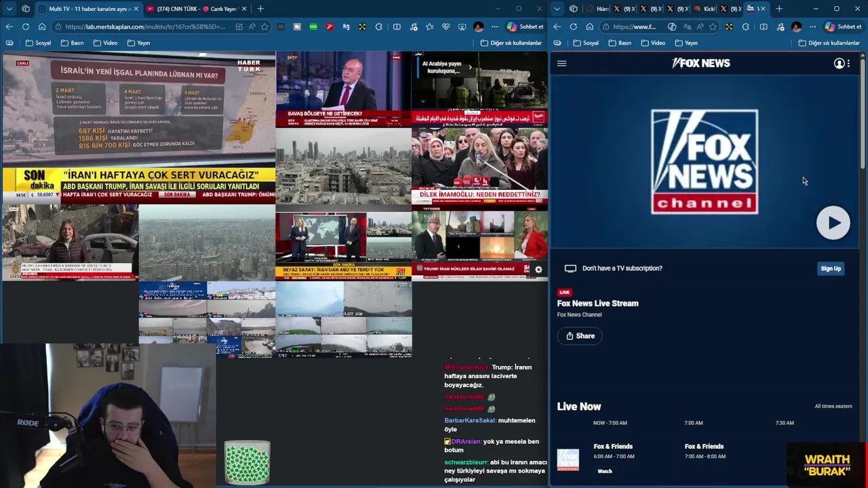Screen dimensions: 868x488
Task: Open Extensions puzzle icon in Multi TV window
Action: pos(379,26)
